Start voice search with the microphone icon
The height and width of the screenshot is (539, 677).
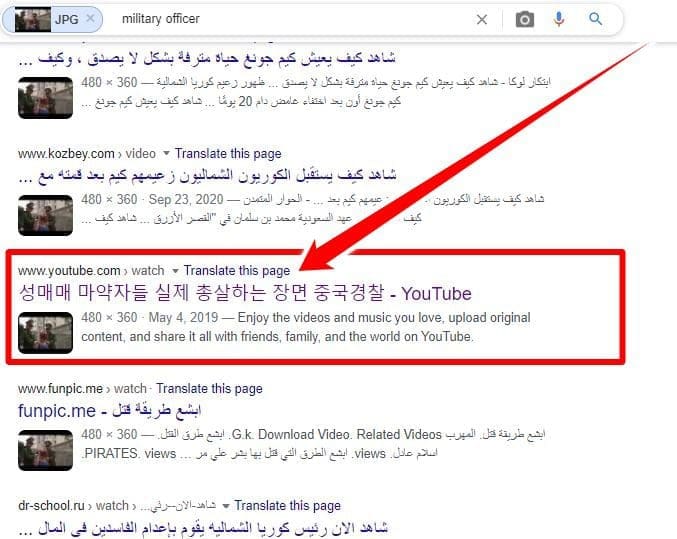559,19
